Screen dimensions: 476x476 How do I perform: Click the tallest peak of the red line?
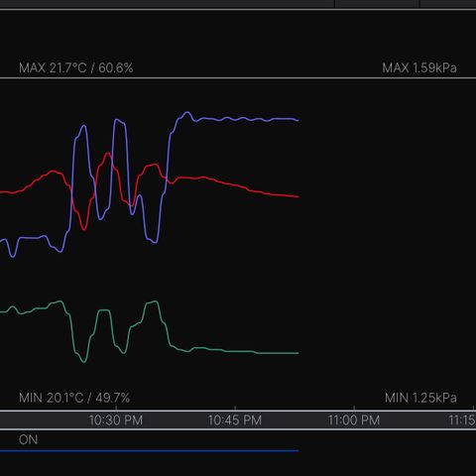tap(108, 154)
